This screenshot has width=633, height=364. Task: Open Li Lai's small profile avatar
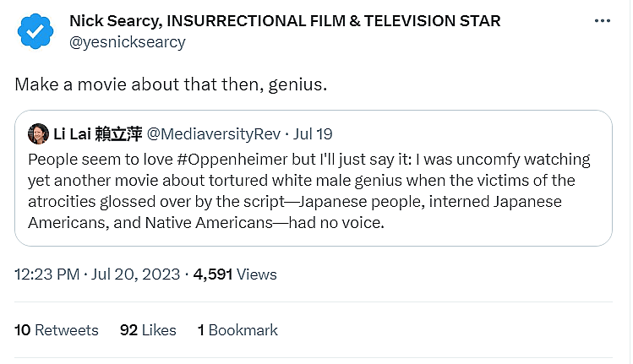tap(38, 133)
